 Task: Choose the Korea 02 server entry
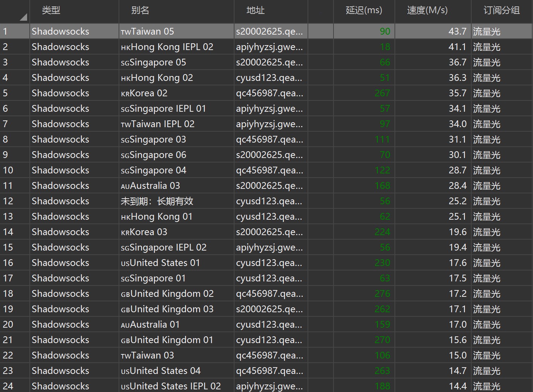(x=144, y=93)
